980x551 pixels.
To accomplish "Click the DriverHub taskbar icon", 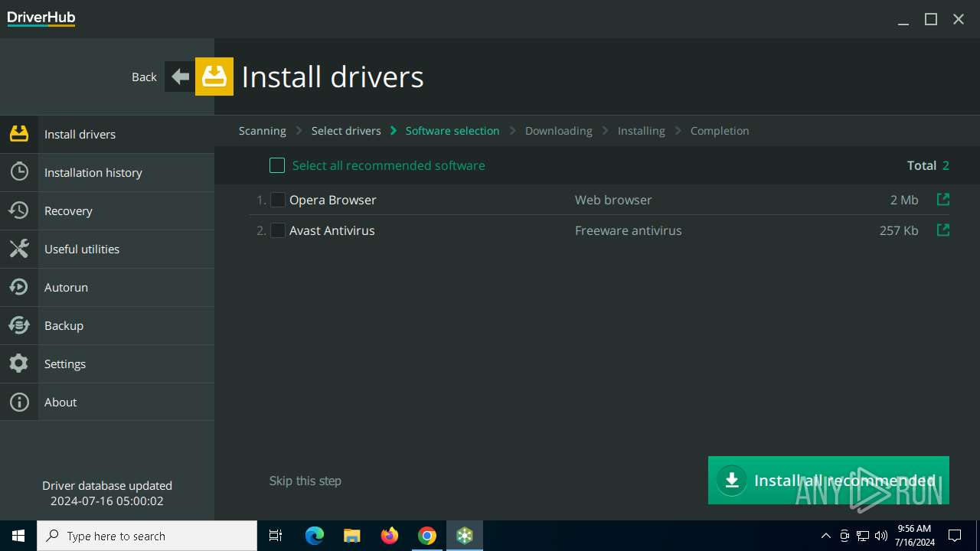I will (465, 536).
